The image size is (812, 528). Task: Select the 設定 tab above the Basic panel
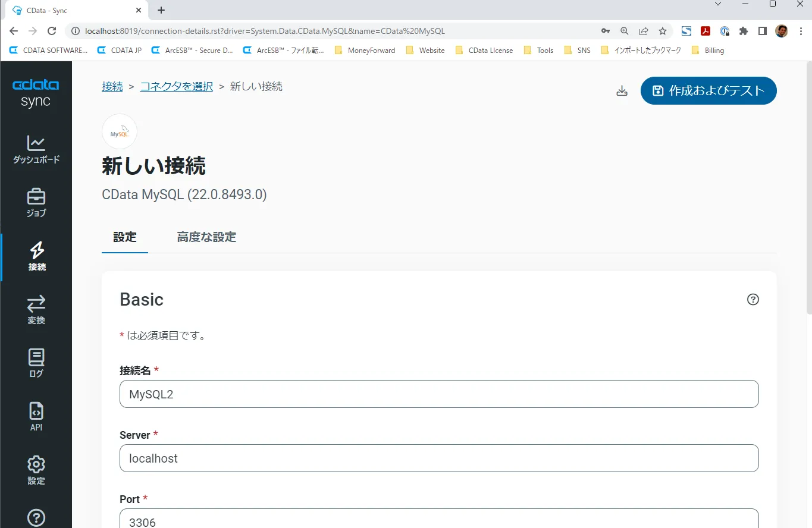pyautogui.click(x=125, y=237)
